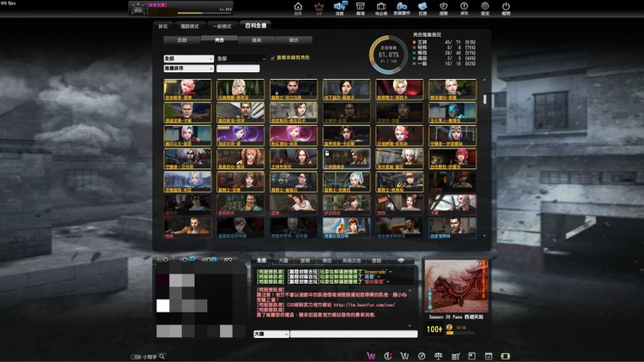
Task: Select the 密語 whisper chat tab
Action: (376, 260)
